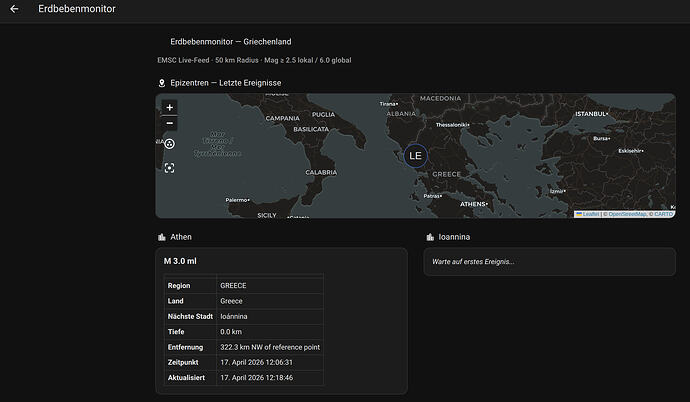690x402 pixels.
Task: Click the Bursa label on the map
Action: (601, 139)
